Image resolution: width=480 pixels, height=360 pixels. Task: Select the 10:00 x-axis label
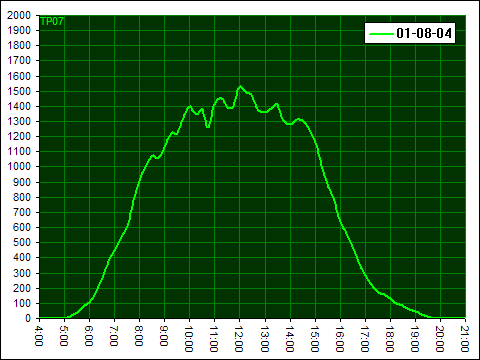click(189, 339)
